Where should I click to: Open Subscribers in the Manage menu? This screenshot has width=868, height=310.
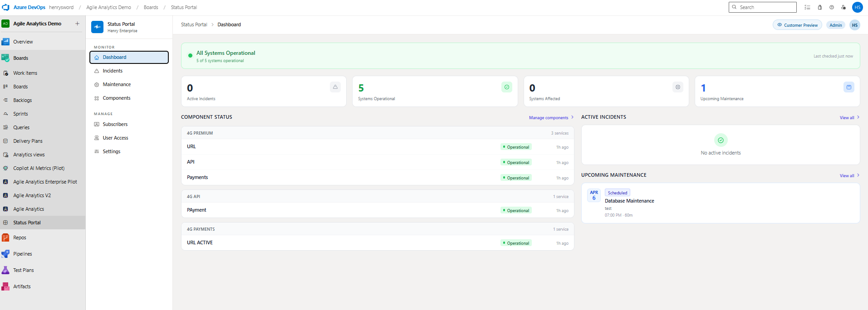tap(129, 124)
